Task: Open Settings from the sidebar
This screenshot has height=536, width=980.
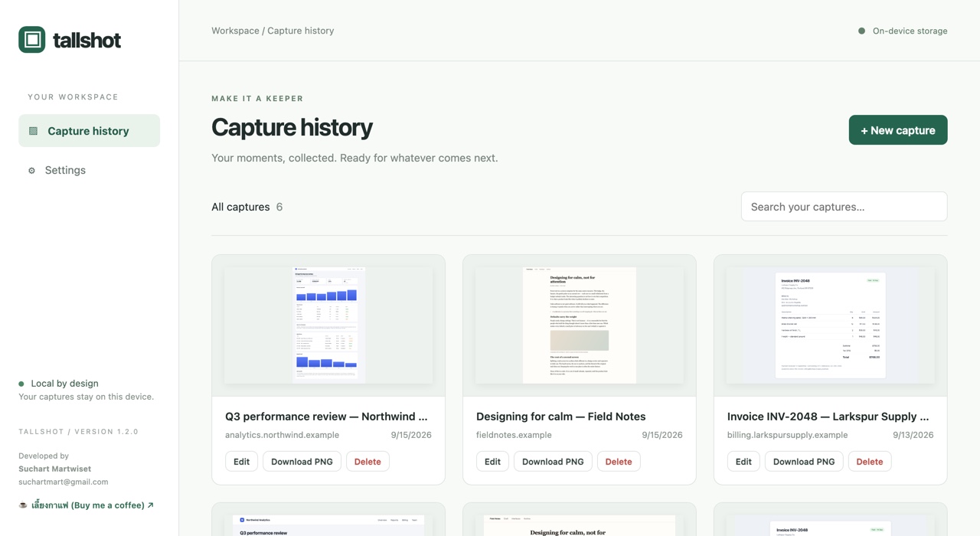Action: (x=89, y=170)
